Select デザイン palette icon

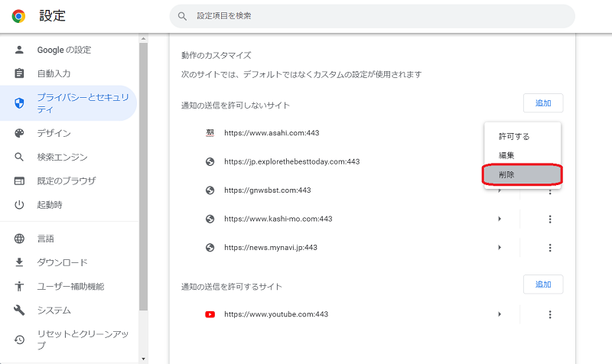[x=20, y=133]
